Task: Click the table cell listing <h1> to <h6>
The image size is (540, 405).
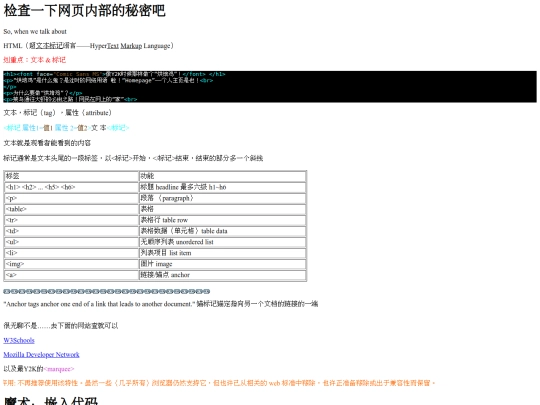Action: [x=71, y=187]
